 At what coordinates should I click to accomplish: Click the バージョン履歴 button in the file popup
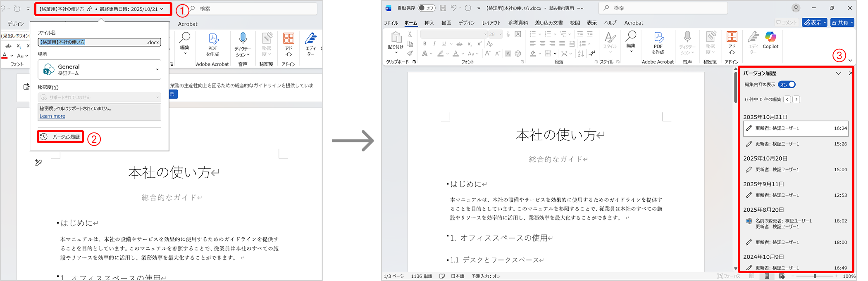pyautogui.click(x=60, y=137)
